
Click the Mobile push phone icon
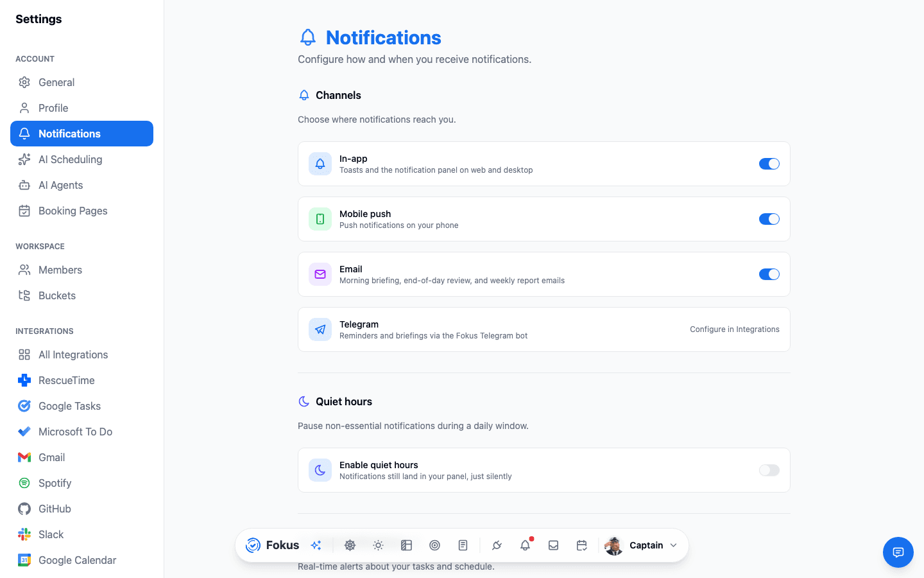320,219
